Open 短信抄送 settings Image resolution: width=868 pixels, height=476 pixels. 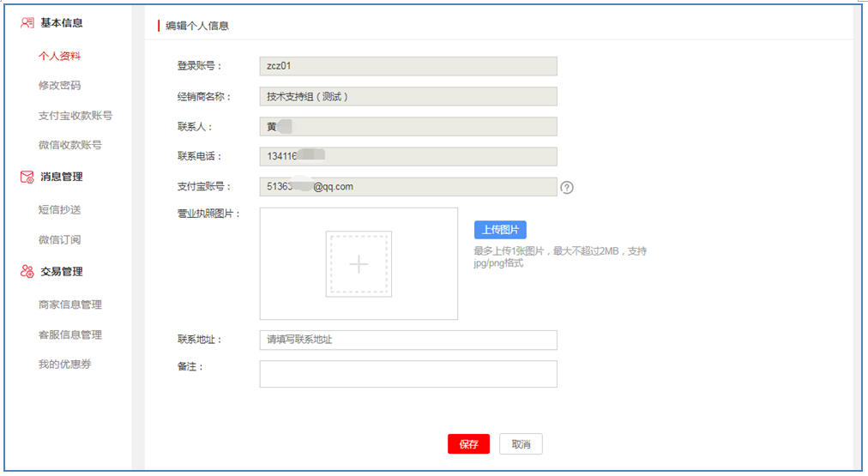pos(59,210)
